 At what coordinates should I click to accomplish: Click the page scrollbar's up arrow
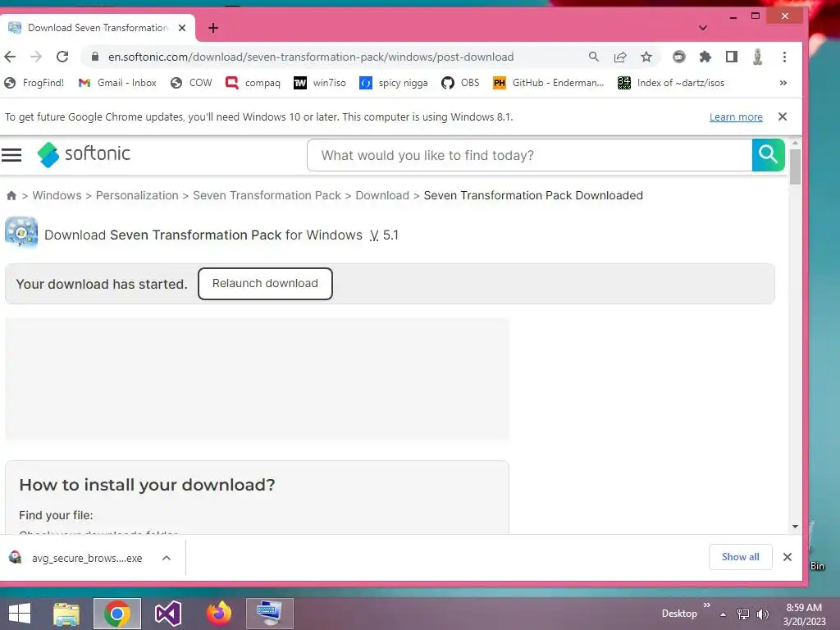(795, 143)
